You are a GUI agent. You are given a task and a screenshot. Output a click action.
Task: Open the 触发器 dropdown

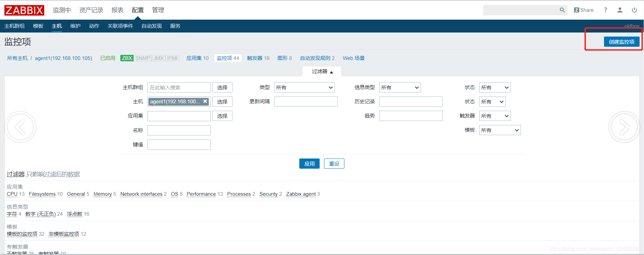495,116
